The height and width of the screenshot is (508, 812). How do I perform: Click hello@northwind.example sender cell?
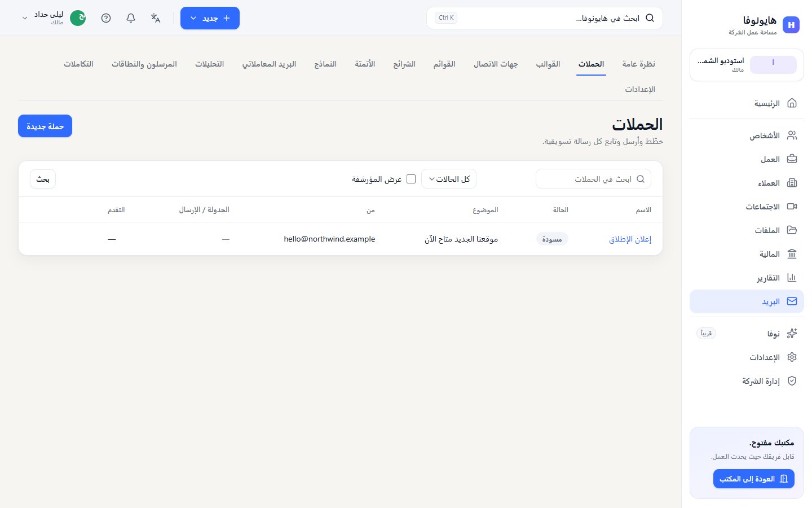click(329, 239)
